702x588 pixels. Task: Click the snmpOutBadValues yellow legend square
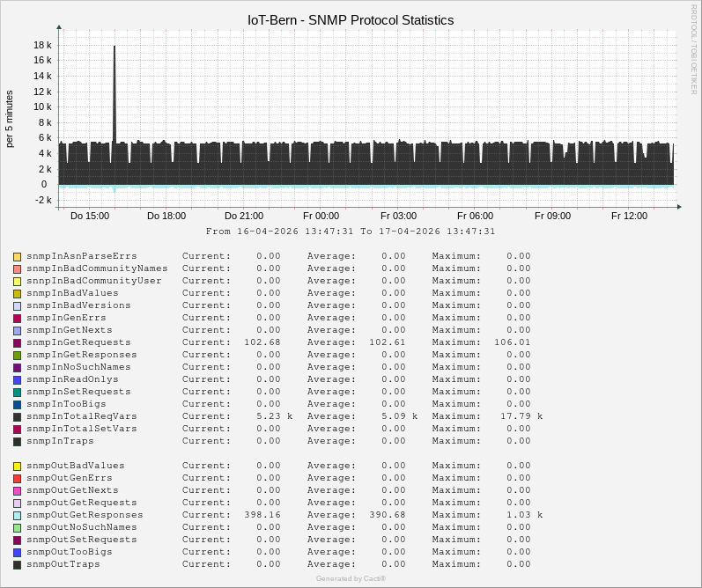tap(17, 466)
